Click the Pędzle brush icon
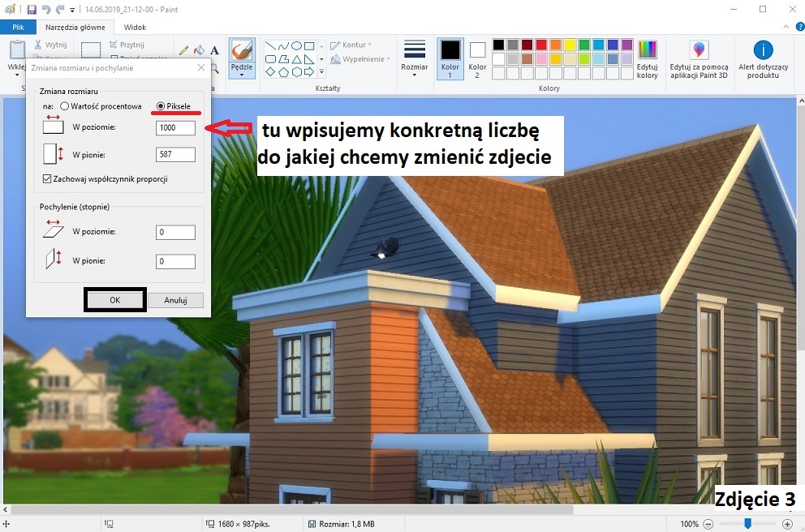This screenshot has height=532, width=805. (242, 50)
